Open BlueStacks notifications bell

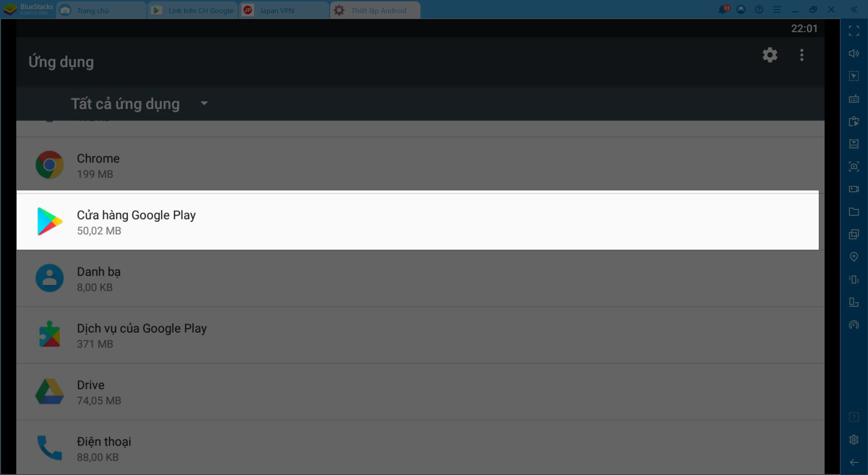click(723, 9)
